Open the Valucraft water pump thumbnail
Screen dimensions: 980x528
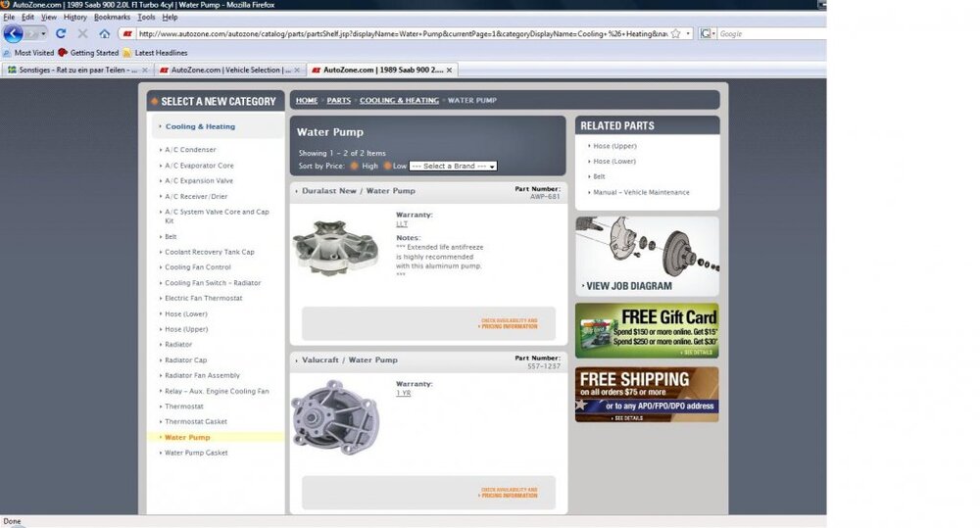pos(335,416)
